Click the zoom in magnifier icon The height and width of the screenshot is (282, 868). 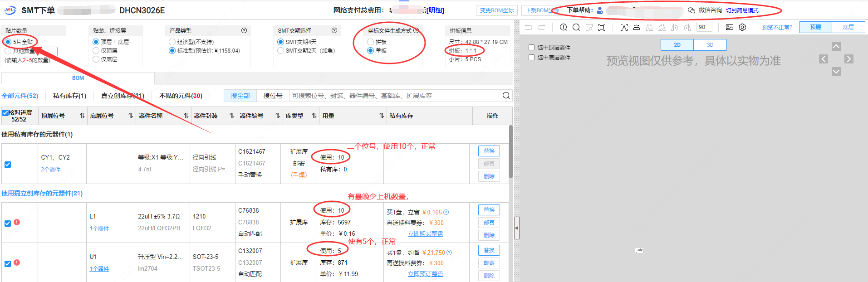[564, 27]
